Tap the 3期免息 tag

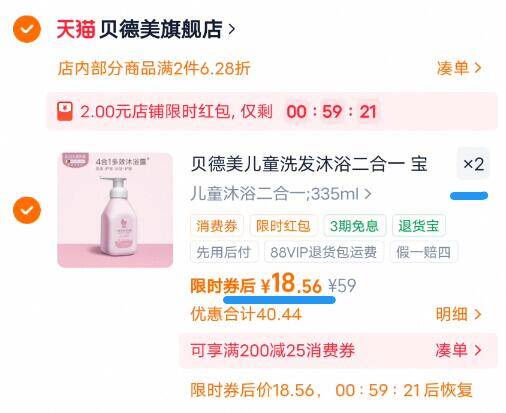[x=354, y=226]
